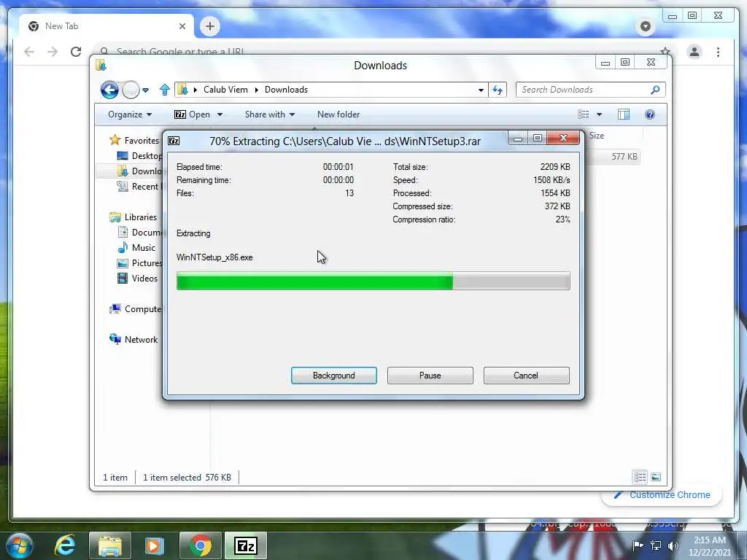This screenshot has height=560, width=747.
Task: Open Windows Explorer from the taskbar
Action: pyautogui.click(x=110, y=545)
